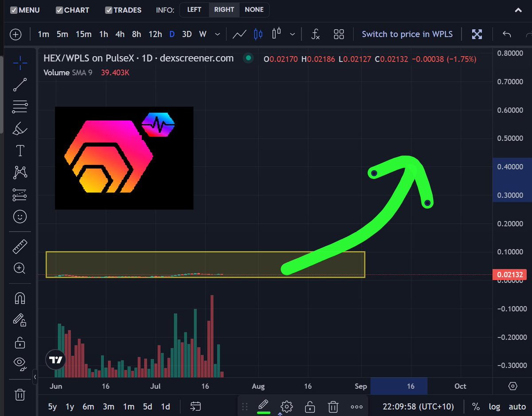532x416 pixels.
Task: Toggle logarithmic scale
Action: pos(494,406)
